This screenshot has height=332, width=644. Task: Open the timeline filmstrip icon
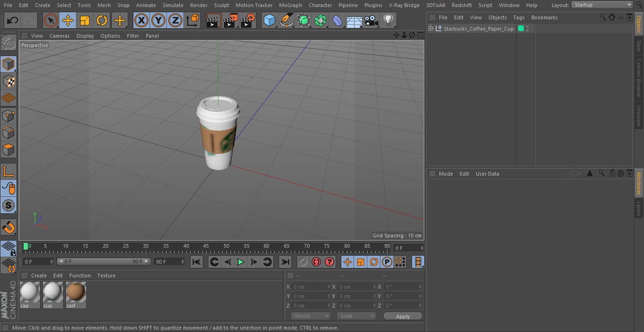click(418, 262)
